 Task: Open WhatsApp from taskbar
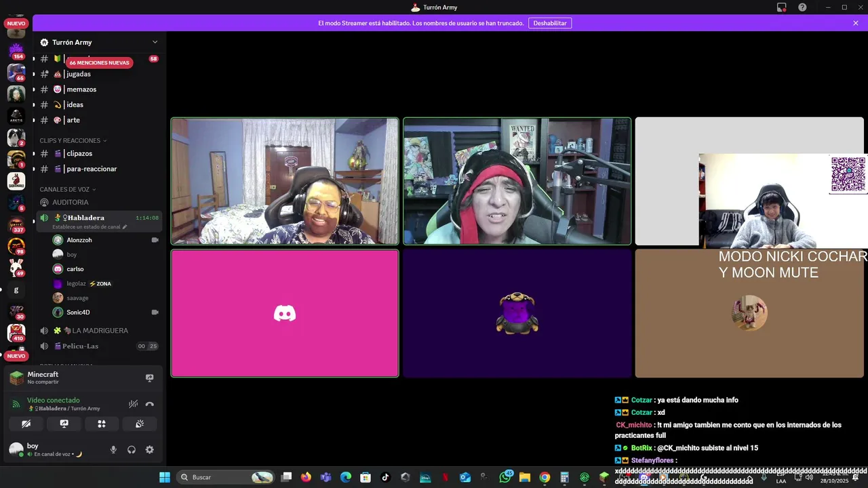tap(505, 477)
